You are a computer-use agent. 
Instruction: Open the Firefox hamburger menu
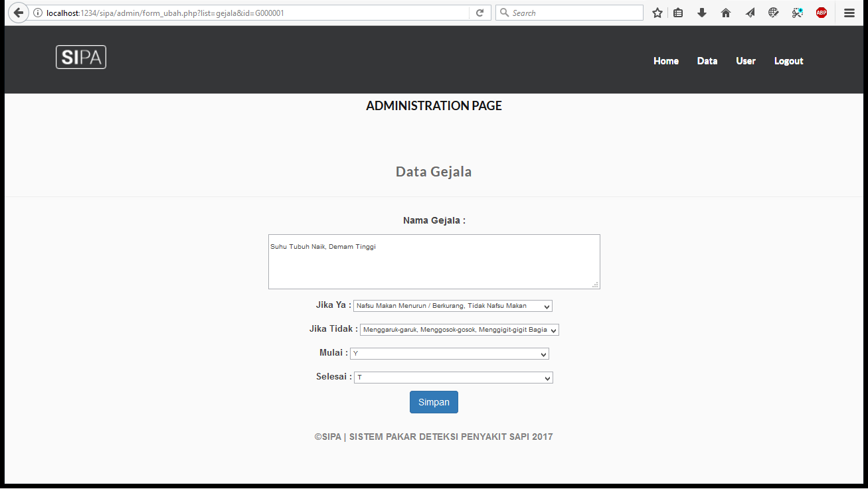pyautogui.click(x=849, y=13)
